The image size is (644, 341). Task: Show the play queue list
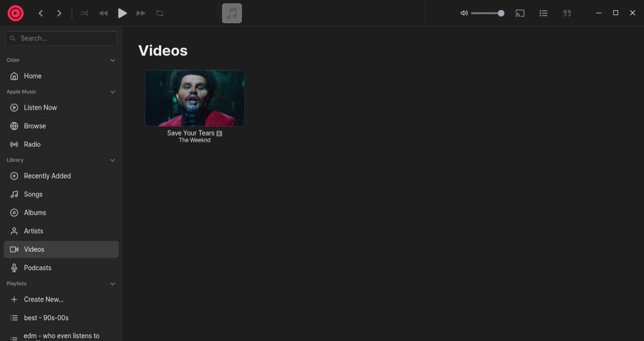click(x=544, y=13)
